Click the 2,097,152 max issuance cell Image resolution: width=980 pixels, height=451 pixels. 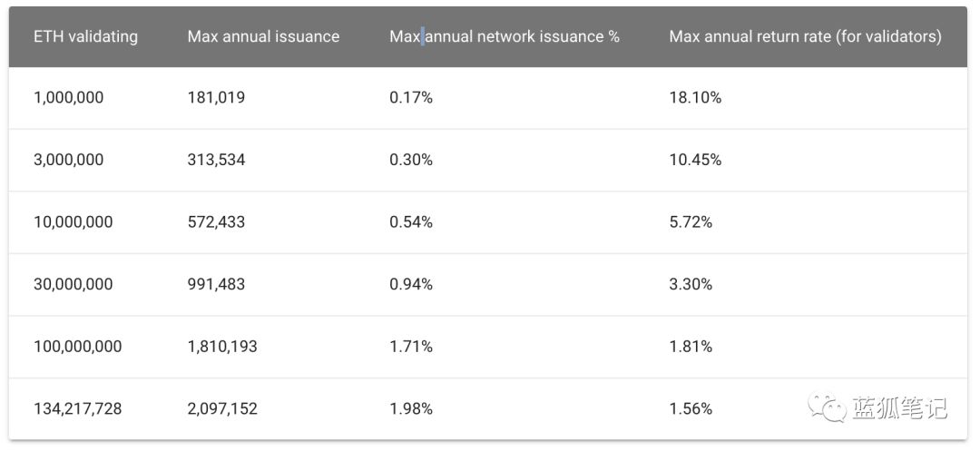[x=222, y=409]
